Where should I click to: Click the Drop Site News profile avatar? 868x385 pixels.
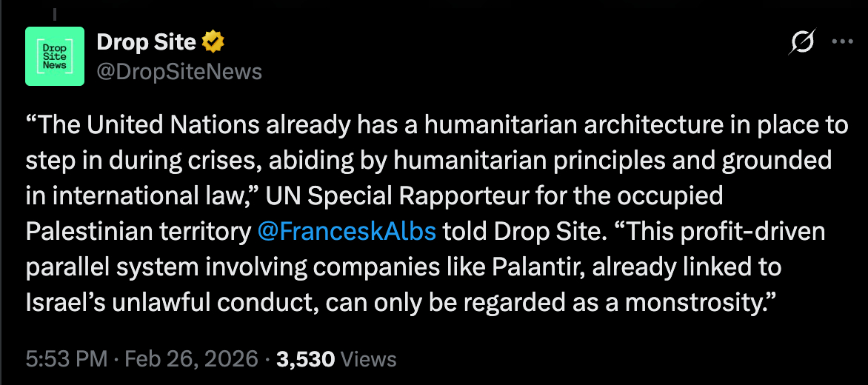pos(55,56)
